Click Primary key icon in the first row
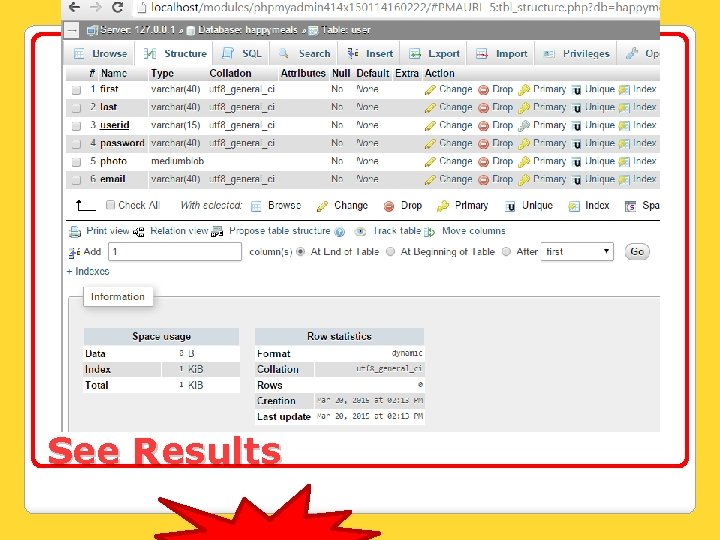The height and width of the screenshot is (540, 720). [x=523, y=90]
